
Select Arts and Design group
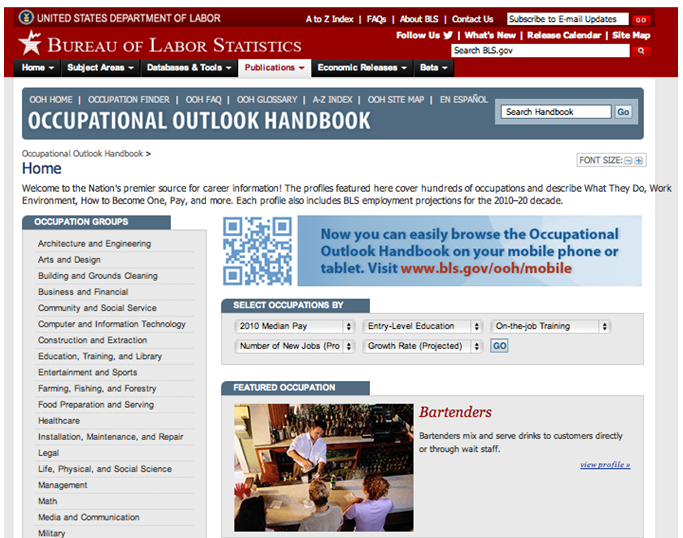(x=69, y=260)
